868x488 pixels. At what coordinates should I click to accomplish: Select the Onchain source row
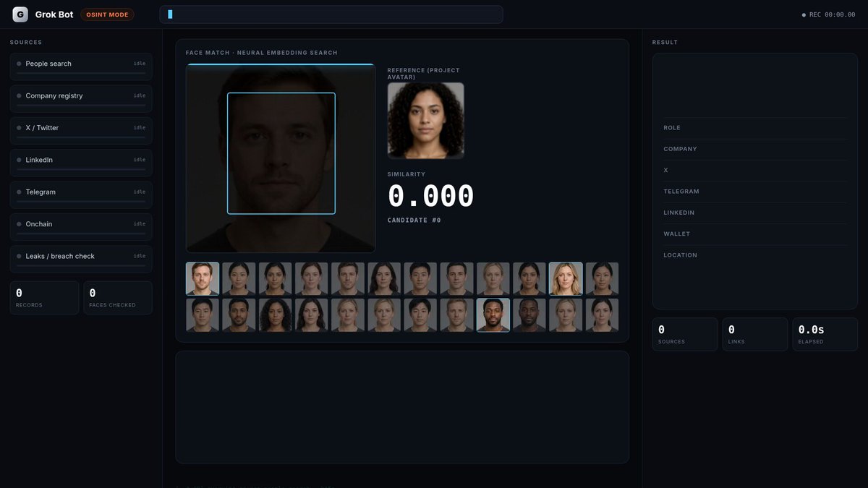click(x=81, y=227)
